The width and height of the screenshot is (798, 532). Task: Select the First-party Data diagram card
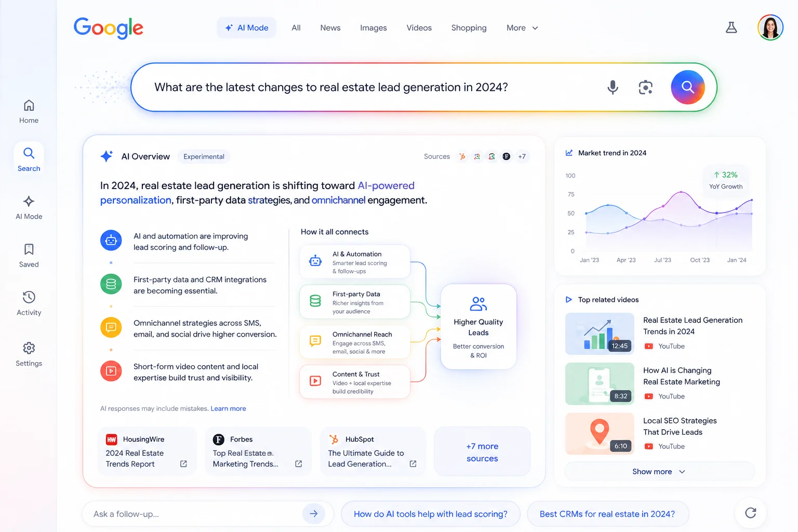point(355,302)
